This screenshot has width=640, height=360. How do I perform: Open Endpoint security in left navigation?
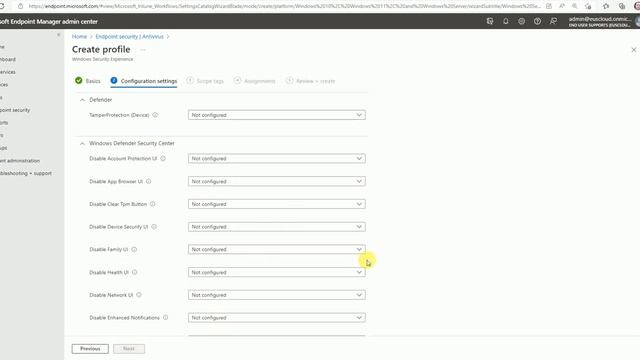pyautogui.click(x=15, y=110)
